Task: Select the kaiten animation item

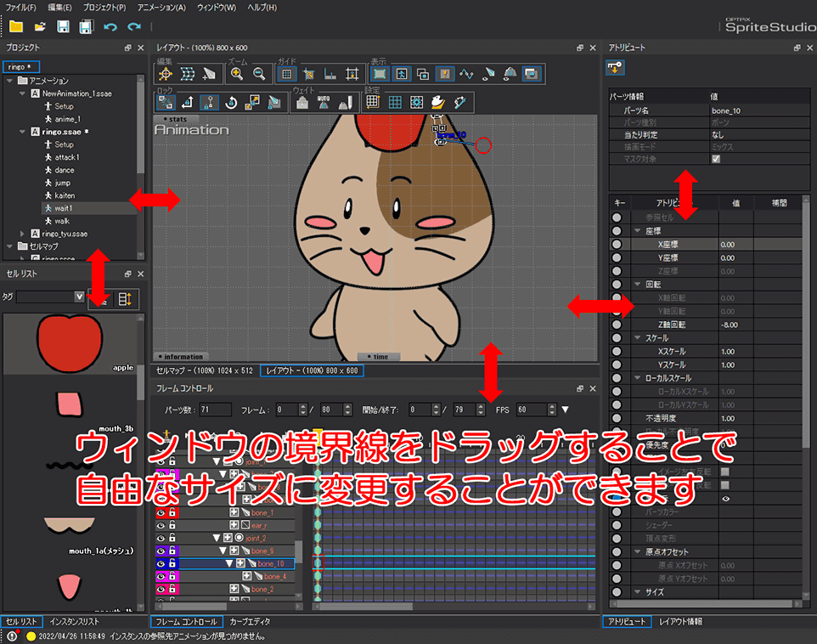Action: [x=65, y=195]
